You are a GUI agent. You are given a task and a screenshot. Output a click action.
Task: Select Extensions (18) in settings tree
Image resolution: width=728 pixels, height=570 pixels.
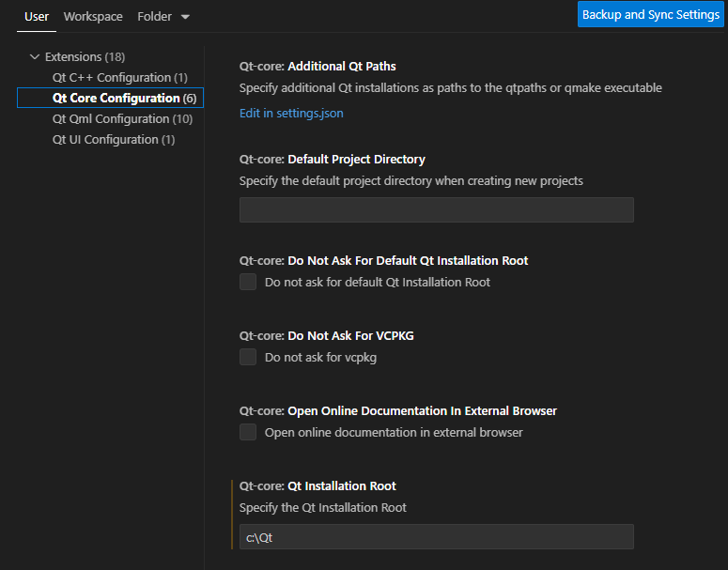point(85,56)
